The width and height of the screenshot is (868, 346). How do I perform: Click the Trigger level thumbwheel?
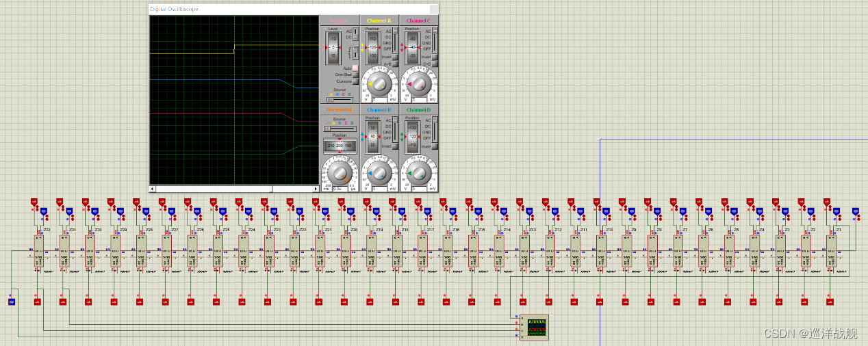[332, 47]
